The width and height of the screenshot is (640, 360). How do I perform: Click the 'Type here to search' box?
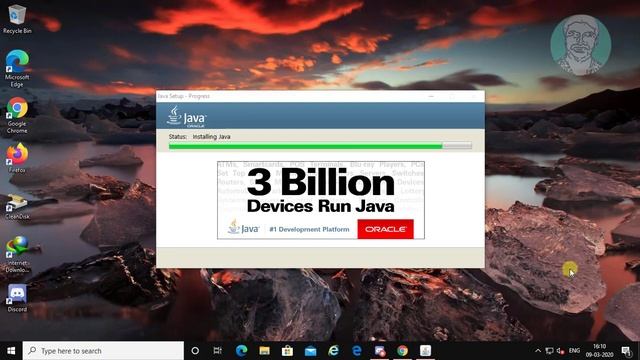103,351
